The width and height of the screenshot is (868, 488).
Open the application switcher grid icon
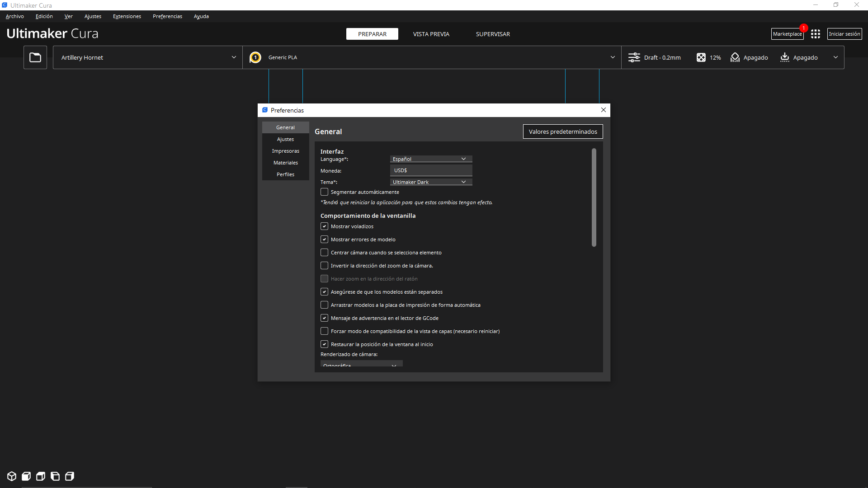[x=816, y=34]
